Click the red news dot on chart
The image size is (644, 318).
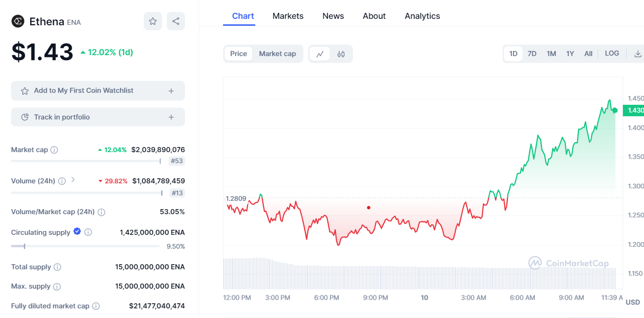pos(369,208)
